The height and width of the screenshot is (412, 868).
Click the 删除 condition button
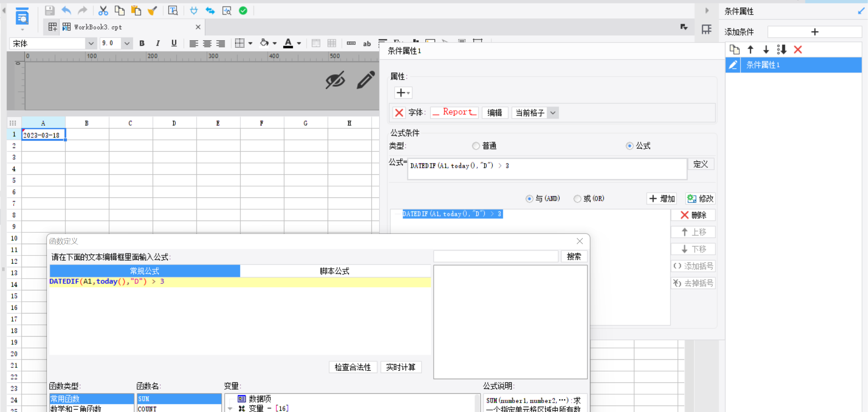tap(693, 215)
